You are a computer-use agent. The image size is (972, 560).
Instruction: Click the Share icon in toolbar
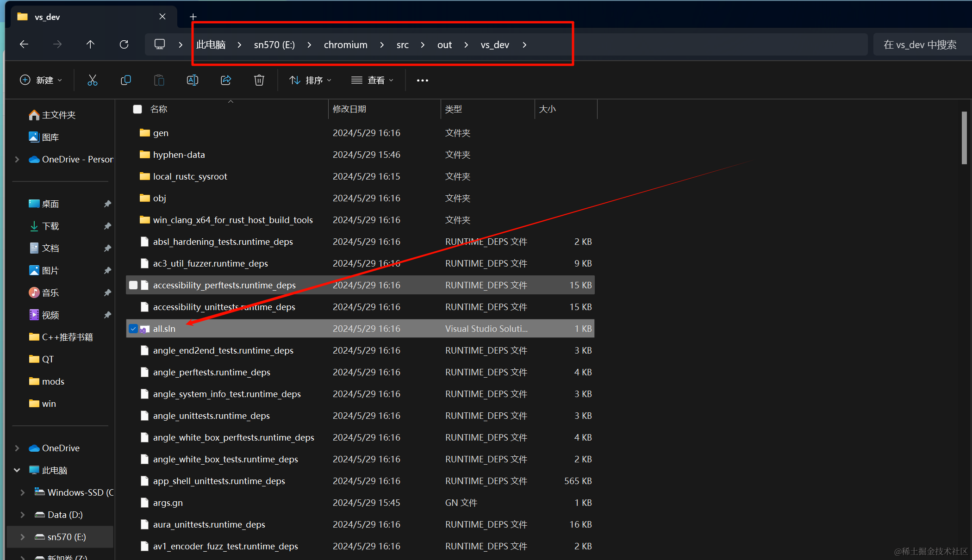(x=226, y=80)
